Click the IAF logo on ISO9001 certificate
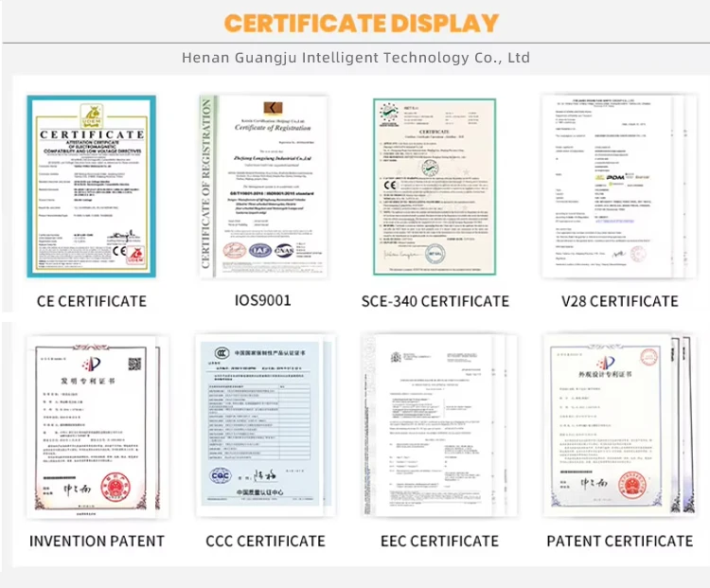 260,250
